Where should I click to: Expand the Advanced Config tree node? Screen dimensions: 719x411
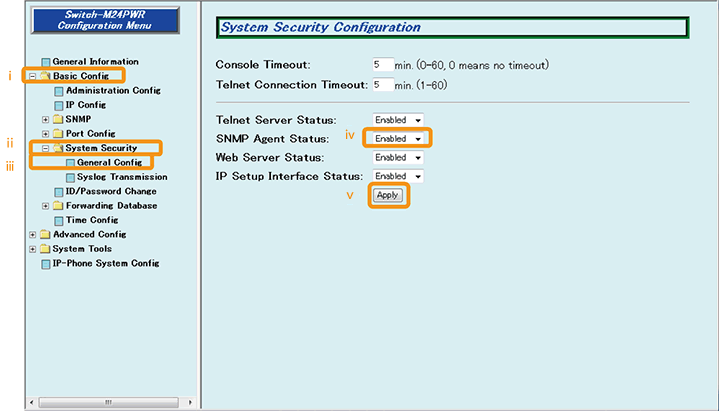(33, 235)
